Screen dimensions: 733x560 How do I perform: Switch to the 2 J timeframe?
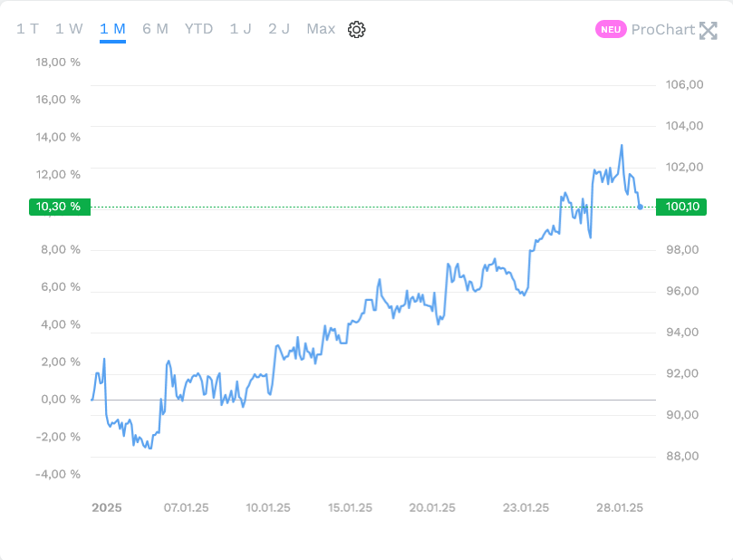point(279,29)
